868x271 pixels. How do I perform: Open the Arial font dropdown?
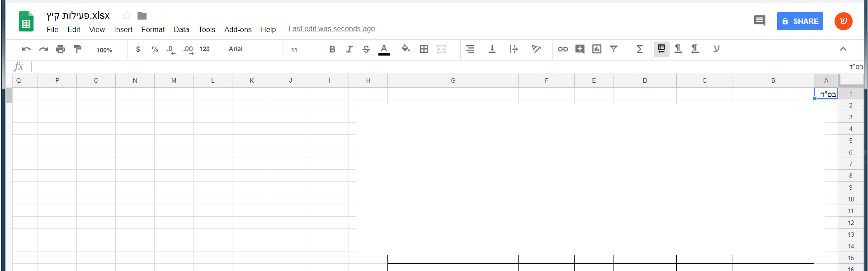coord(236,49)
